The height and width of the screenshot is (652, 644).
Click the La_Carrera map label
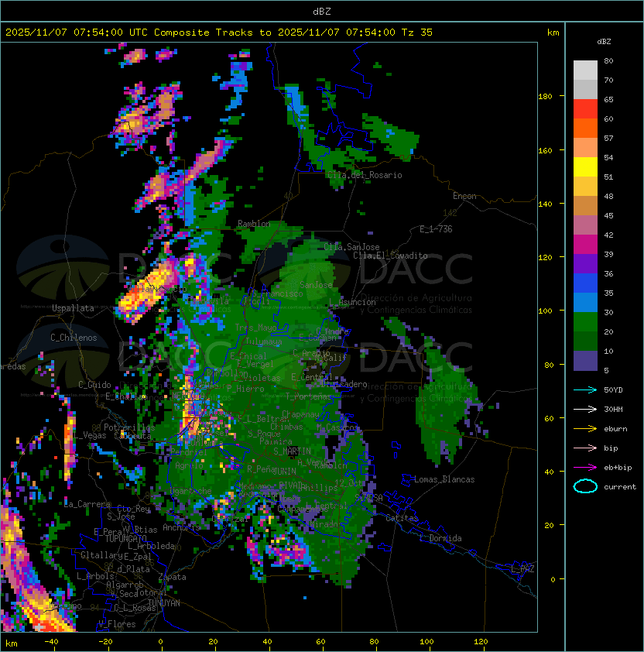coord(87,504)
